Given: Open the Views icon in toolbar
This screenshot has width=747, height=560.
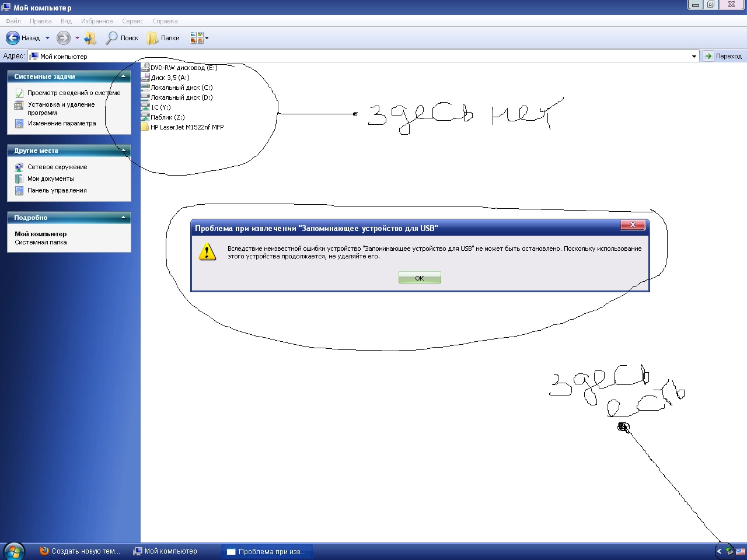Looking at the screenshot, I should 197,38.
